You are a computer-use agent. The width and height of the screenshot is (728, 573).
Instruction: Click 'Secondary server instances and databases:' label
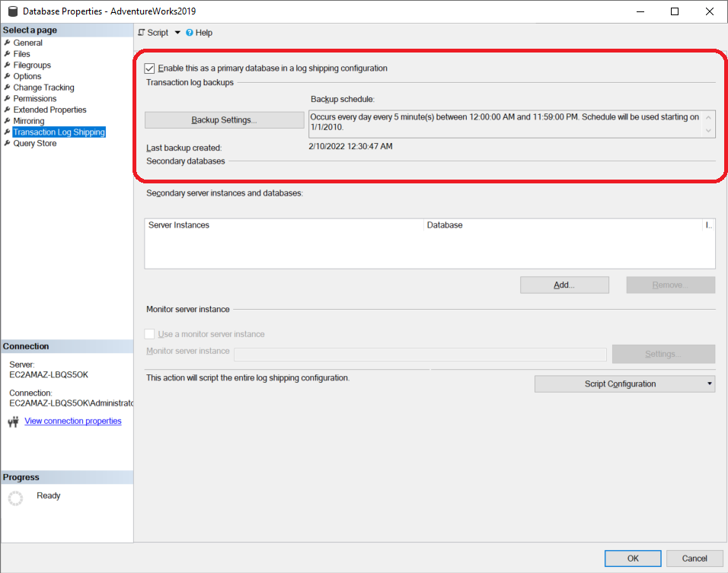pyautogui.click(x=225, y=193)
